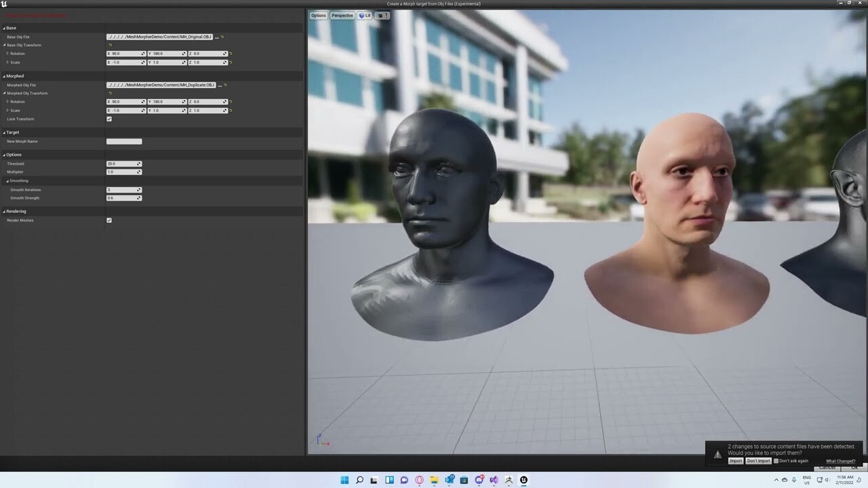Screen dimensions: 868x488
Task: Open the Base Obj File browse (...) icon
Action: pos(216,37)
